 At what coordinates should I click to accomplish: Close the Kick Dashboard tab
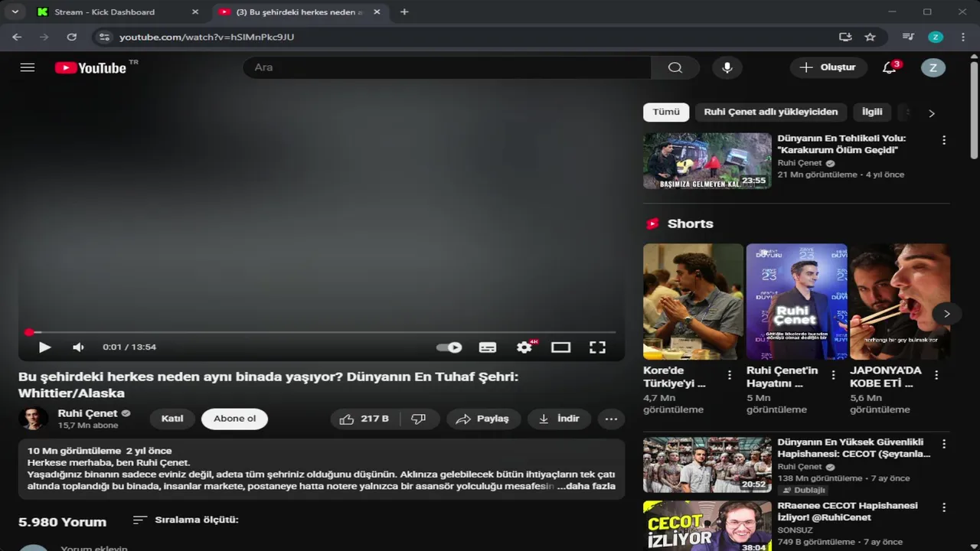[x=194, y=11]
